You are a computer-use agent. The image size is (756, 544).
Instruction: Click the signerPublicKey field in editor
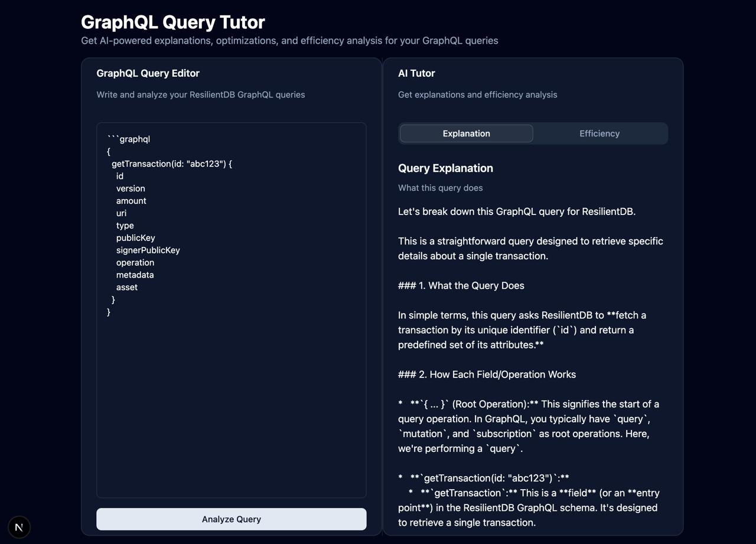148,250
